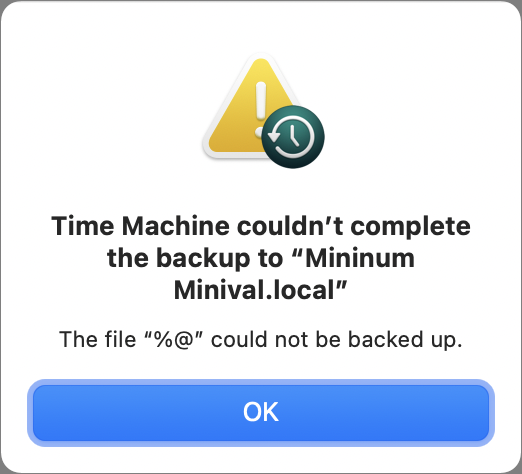The height and width of the screenshot is (474, 522).
Task: Click the "could not be backed up" message text
Action: click(x=337, y=339)
